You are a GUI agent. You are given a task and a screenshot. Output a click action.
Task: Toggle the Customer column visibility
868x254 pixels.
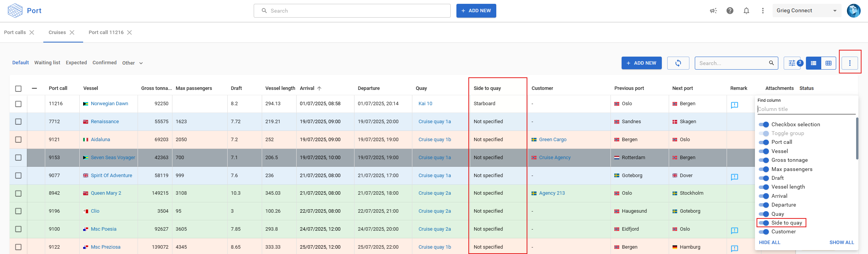(764, 231)
